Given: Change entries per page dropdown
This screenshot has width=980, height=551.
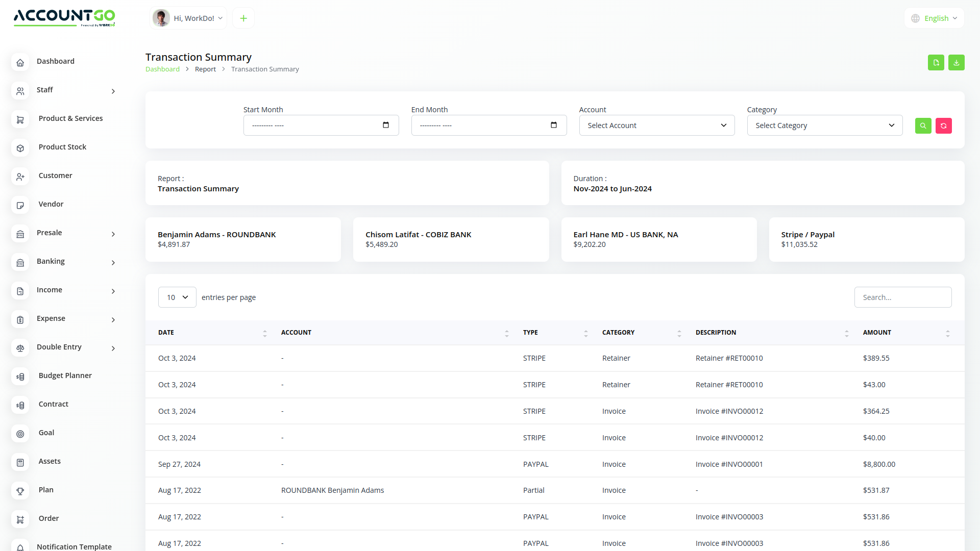Looking at the screenshot, I should (177, 297).
